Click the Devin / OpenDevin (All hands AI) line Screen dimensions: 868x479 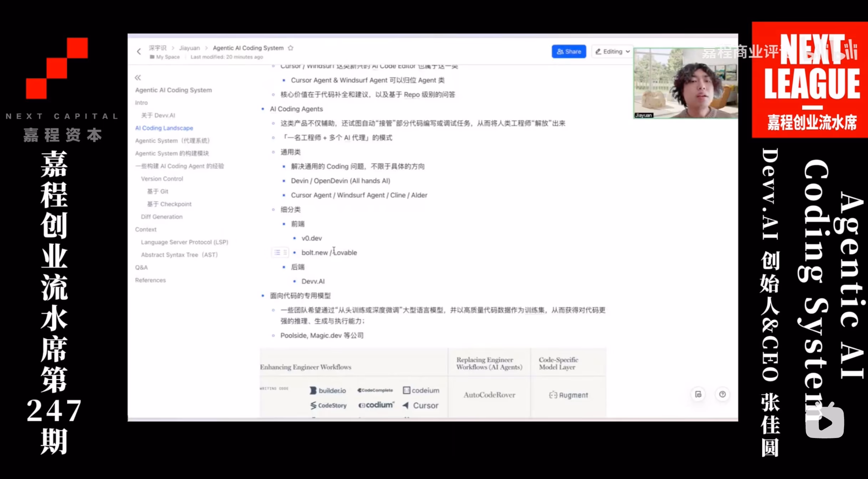pyautogui.click(x=341, y=181)
